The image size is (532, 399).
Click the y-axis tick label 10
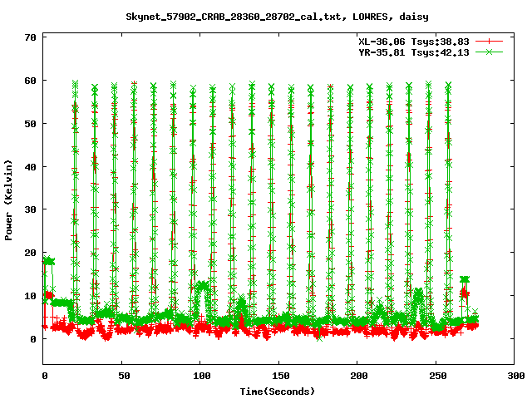pos(30,296)
